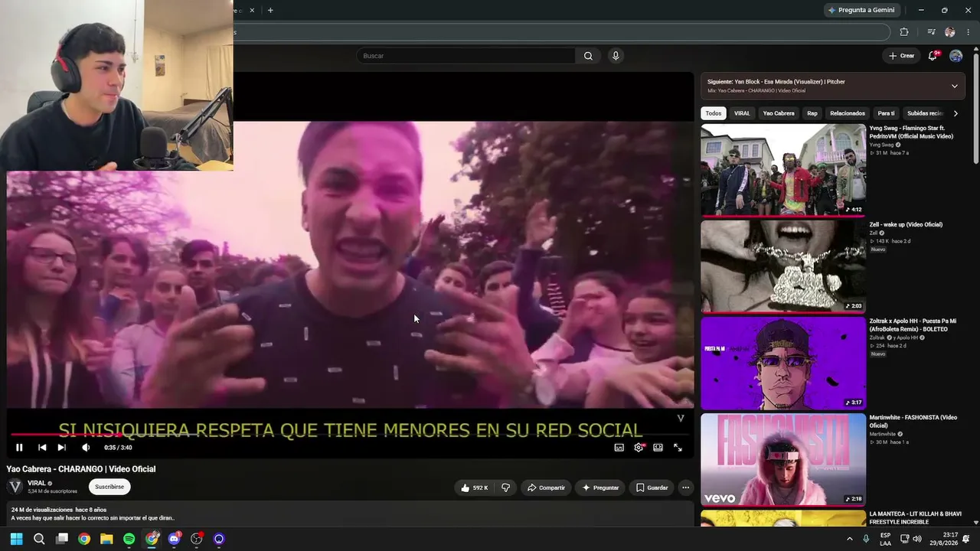Open OBS Studio from the taskbar
The image size is (980, 551).
[197, 539]
